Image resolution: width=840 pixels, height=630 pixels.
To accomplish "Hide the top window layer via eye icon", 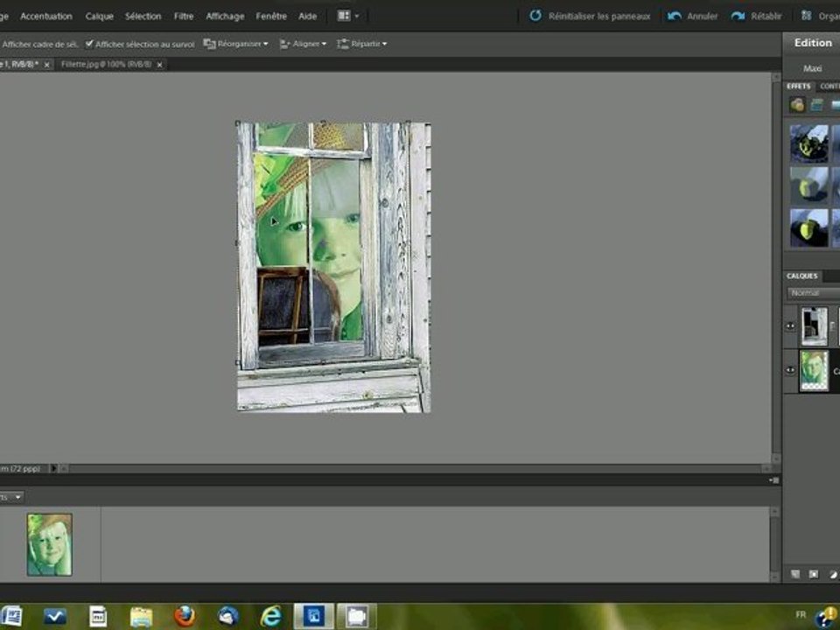I will point(791,325).
